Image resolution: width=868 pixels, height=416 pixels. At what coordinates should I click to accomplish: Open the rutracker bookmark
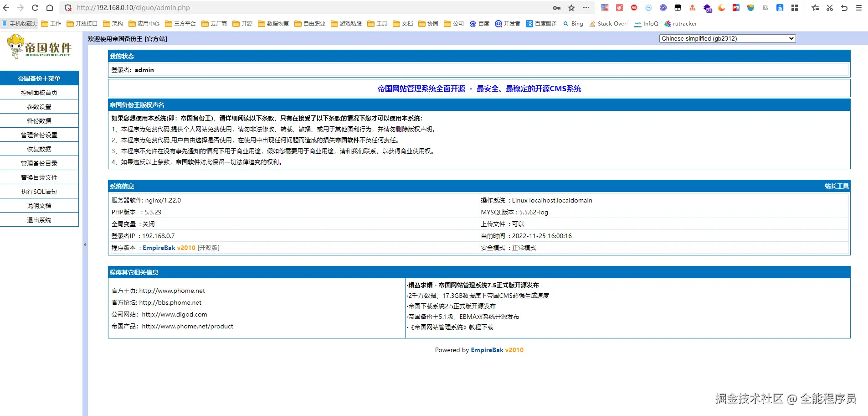tap(681, 24)
